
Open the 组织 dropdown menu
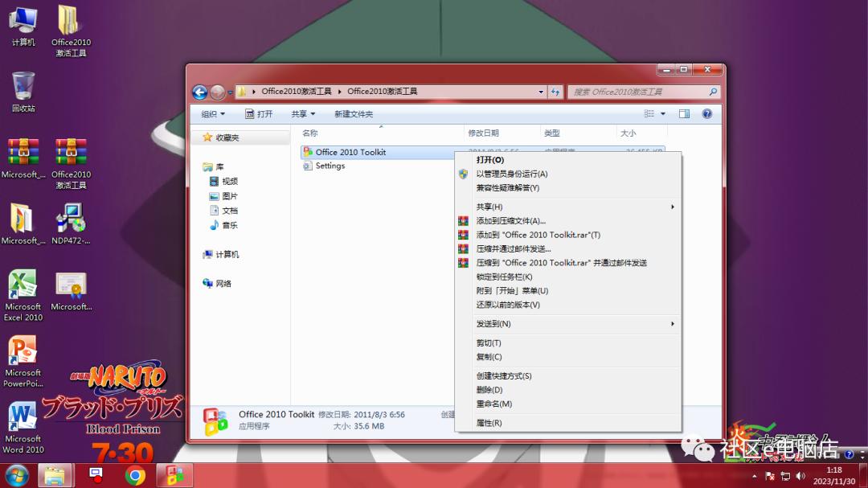click(212, 113)
